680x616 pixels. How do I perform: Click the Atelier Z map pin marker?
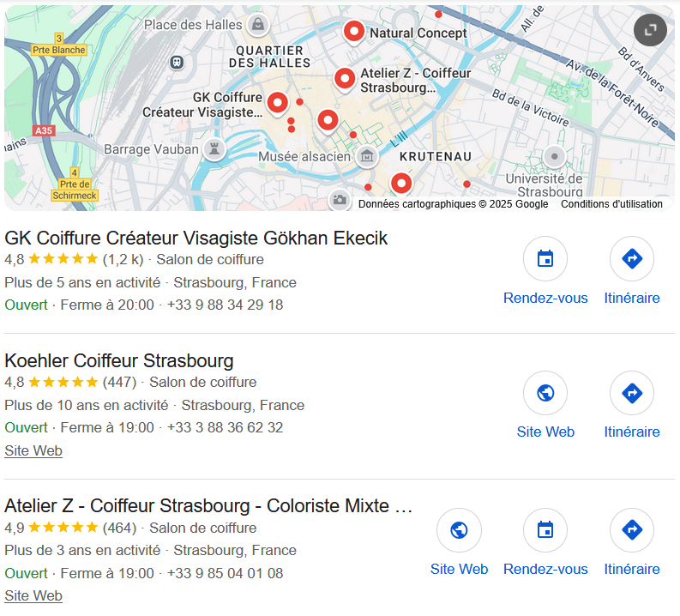(x=345, y=78)
